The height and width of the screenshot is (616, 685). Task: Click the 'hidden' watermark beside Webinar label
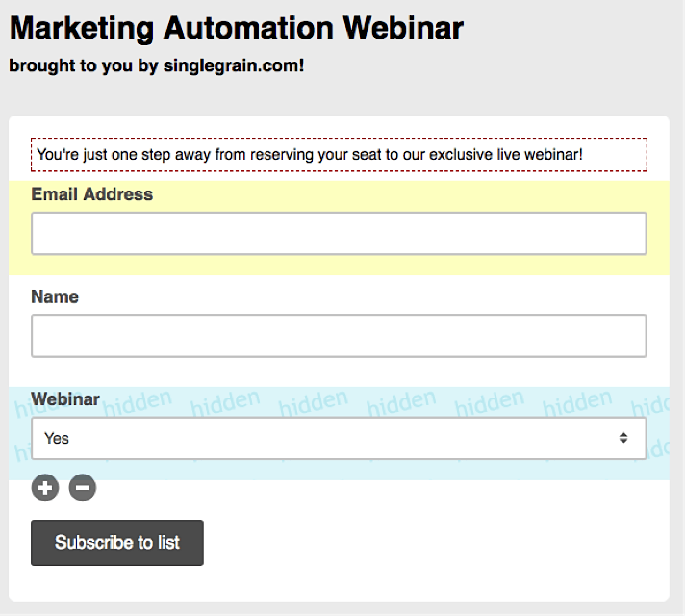(x=138, y=402)
